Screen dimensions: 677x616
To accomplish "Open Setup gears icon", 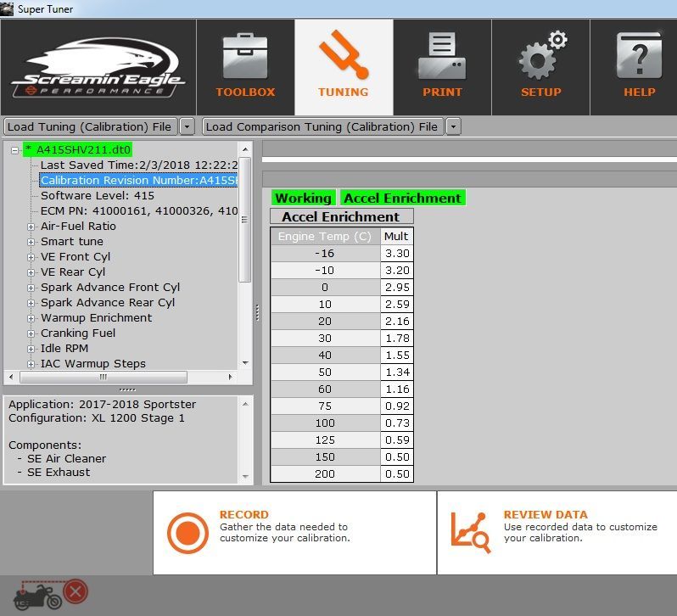I will [x=541, y=58].
